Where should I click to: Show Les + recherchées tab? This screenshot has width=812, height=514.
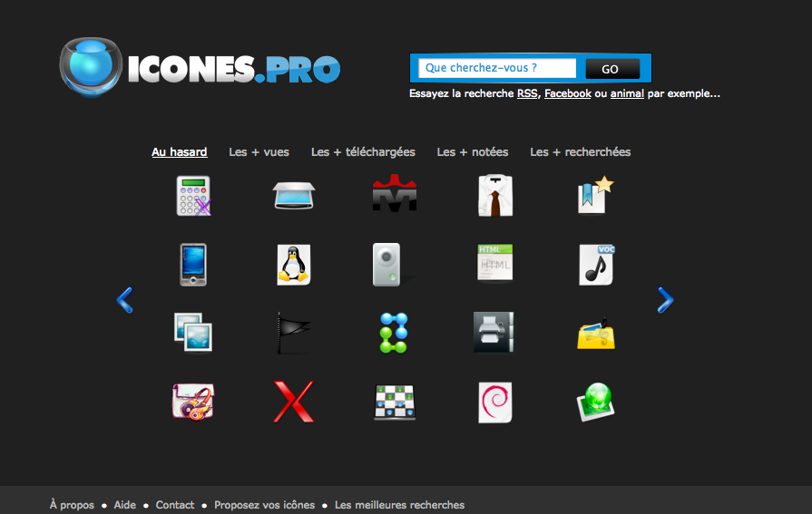[580, 152]
